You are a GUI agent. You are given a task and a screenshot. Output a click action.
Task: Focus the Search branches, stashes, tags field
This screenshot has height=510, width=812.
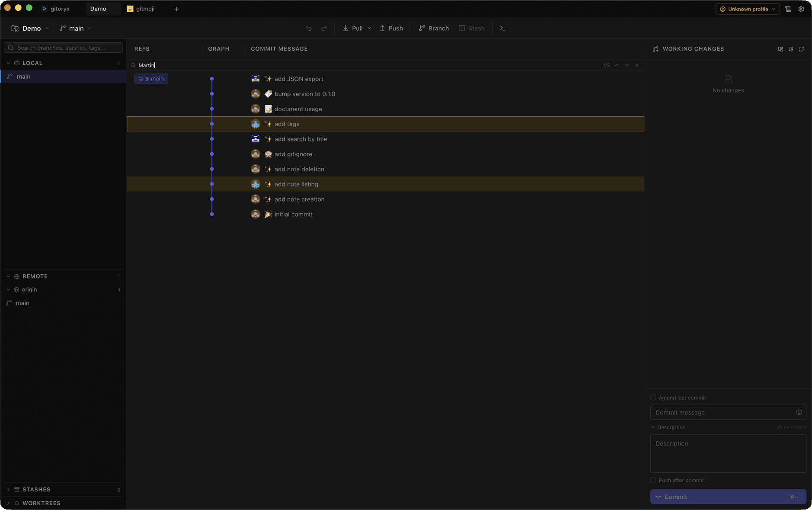click(63, 48)
